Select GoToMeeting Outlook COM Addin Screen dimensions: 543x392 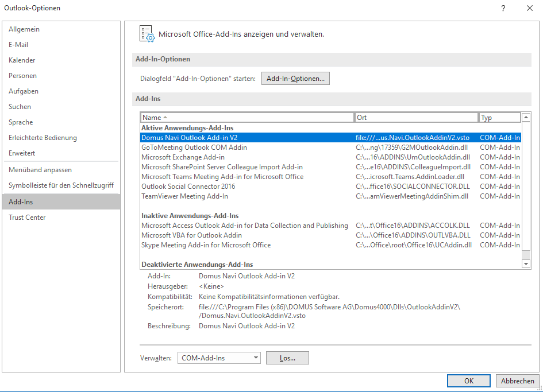(331, 148)
